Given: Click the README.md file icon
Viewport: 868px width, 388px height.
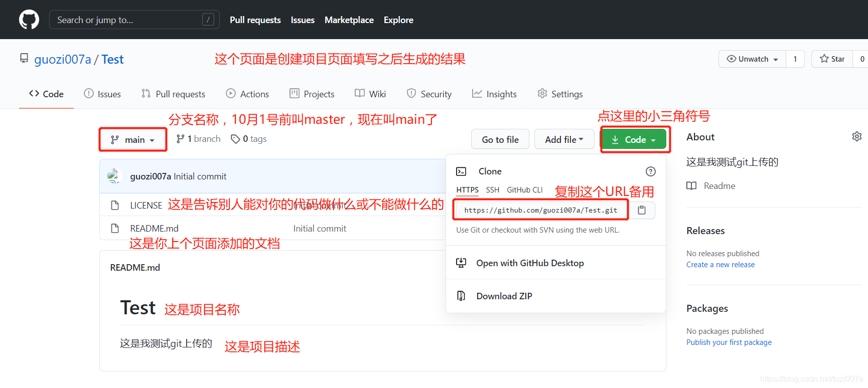Looking at the screenshot, I should point(115,229).
